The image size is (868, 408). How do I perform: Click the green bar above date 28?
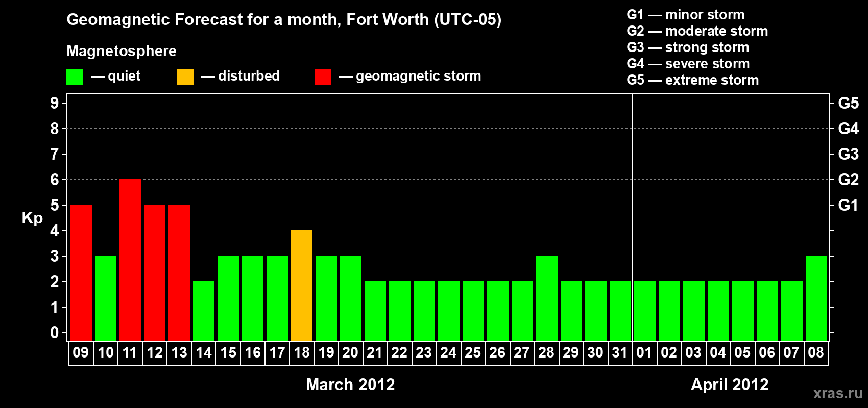547,298
